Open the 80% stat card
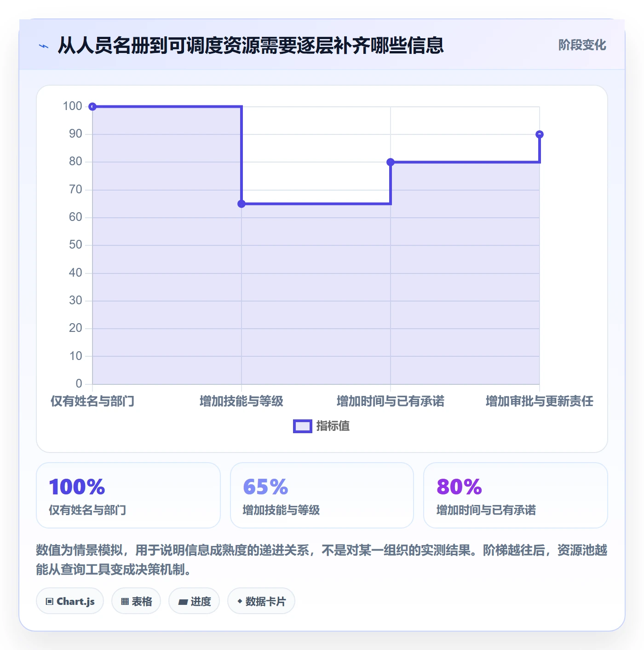Image resolution: width=644 pixels, height=650 pixels. click(516, 495)
